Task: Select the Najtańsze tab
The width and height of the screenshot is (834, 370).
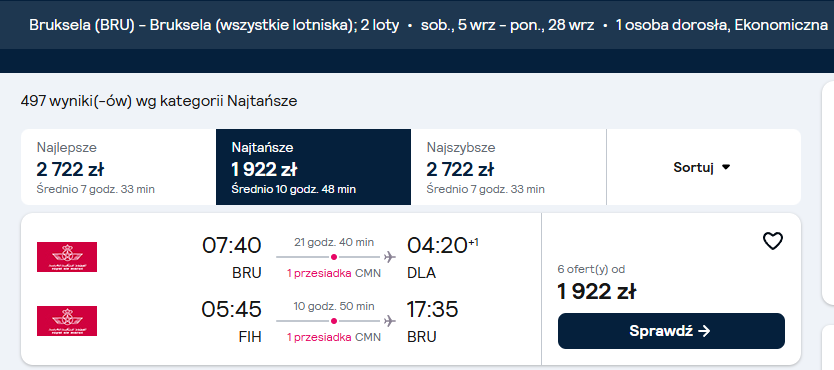Action: click(x=313, y=167)
